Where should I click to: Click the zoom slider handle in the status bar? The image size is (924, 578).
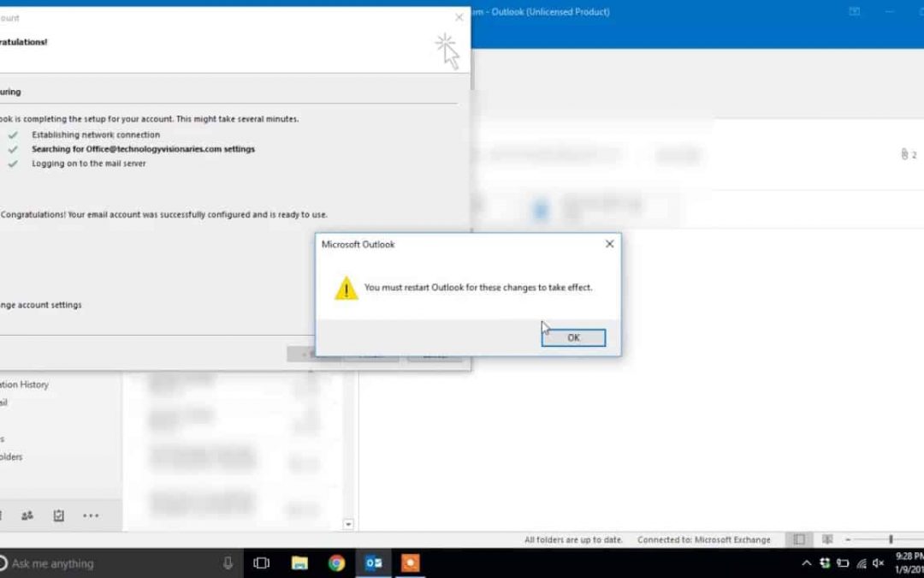[x=891, y=539]
